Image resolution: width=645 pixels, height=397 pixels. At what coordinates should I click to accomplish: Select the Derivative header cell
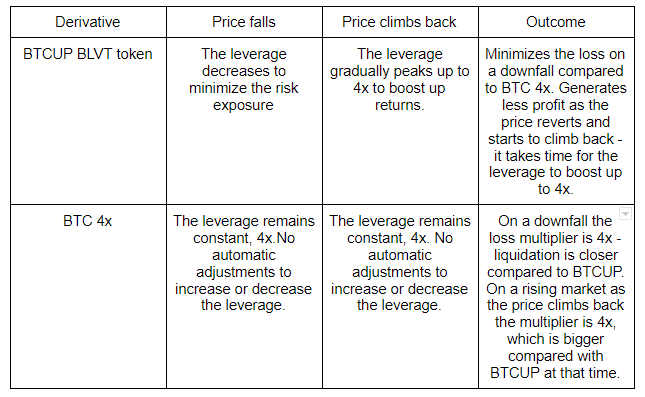pyautogui.click(x=88, y=22)
